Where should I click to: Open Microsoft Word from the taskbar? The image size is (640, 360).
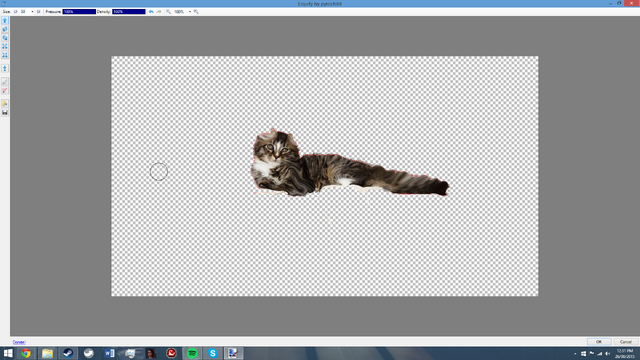(x=109, y=353)
